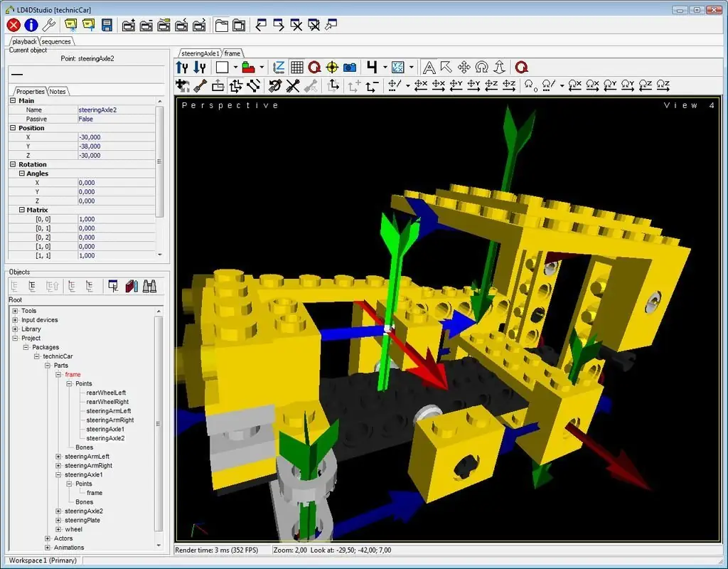Open the Properties tab
The width and height of the screenshot is (728, 569).
[30, 92]
